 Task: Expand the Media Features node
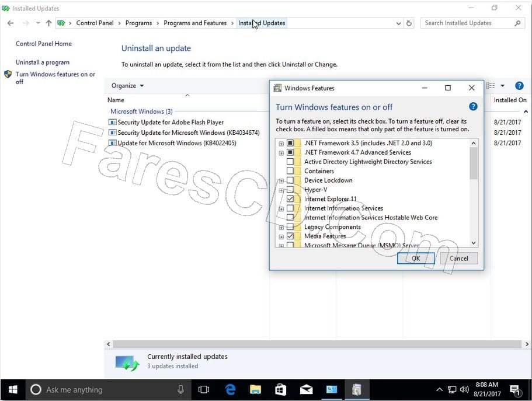[281, 237]
